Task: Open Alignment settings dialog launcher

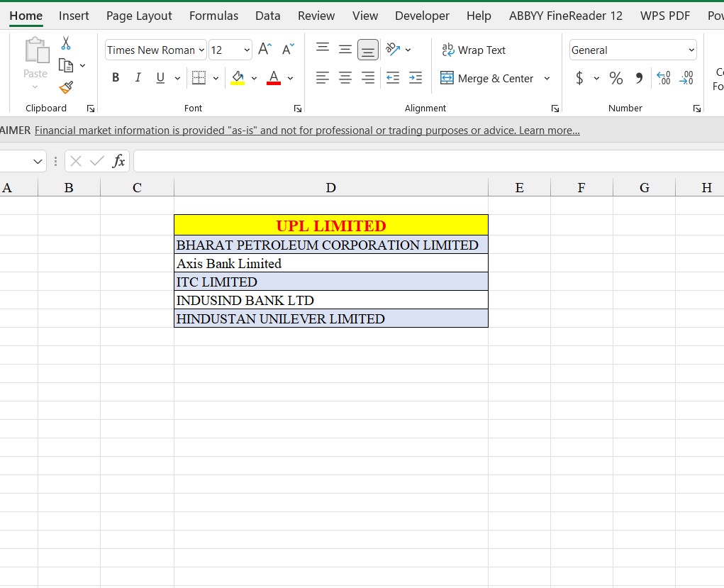Action: coord(555,109)
